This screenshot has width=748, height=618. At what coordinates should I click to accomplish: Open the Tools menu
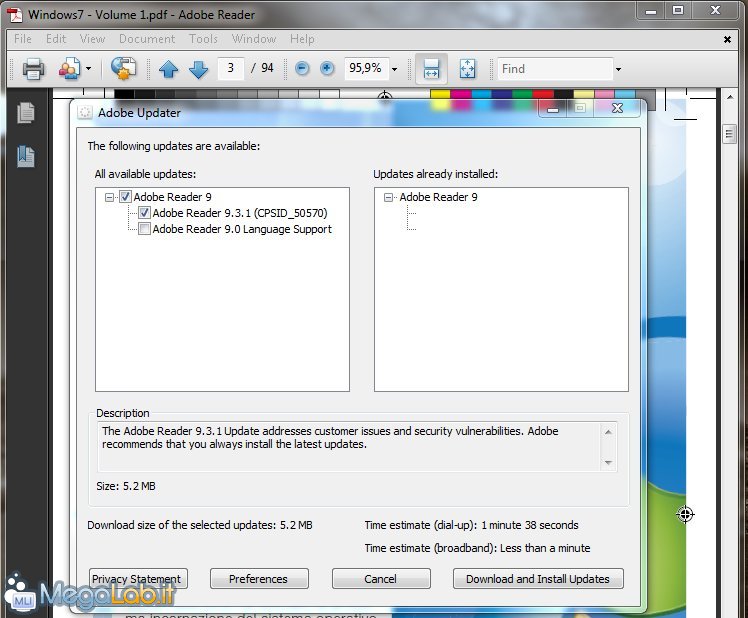click(x=203, y=39)
